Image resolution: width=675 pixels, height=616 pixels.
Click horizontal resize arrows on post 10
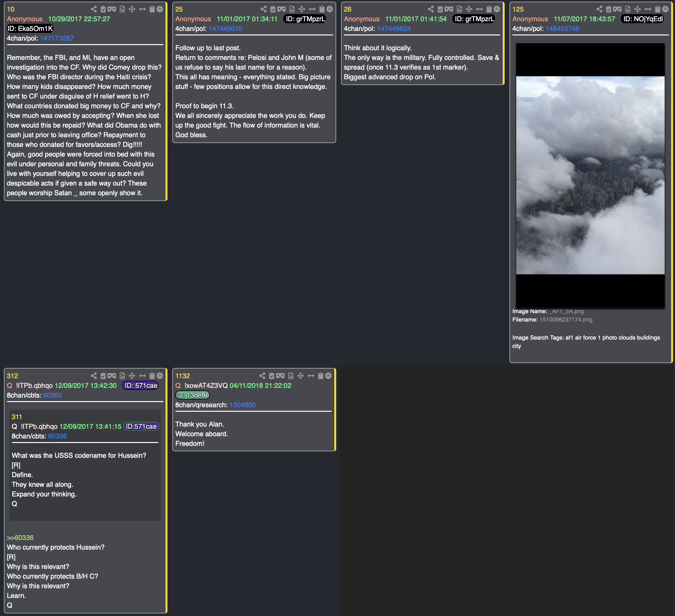(x=142, y=9)
